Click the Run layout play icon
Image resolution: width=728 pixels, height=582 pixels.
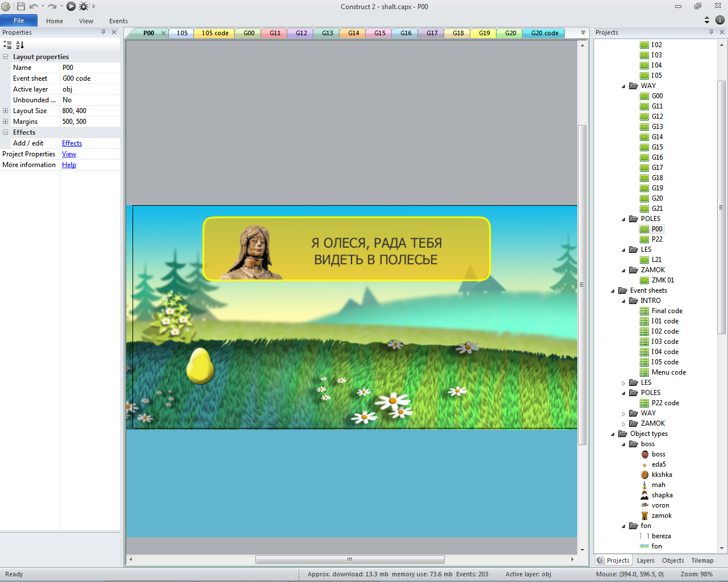(x=71, y=6)
